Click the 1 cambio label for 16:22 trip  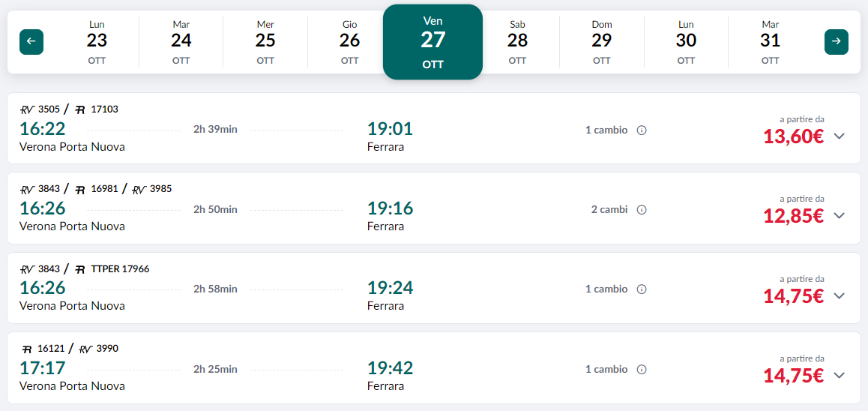pyautogui.click(x=606, y=130)
